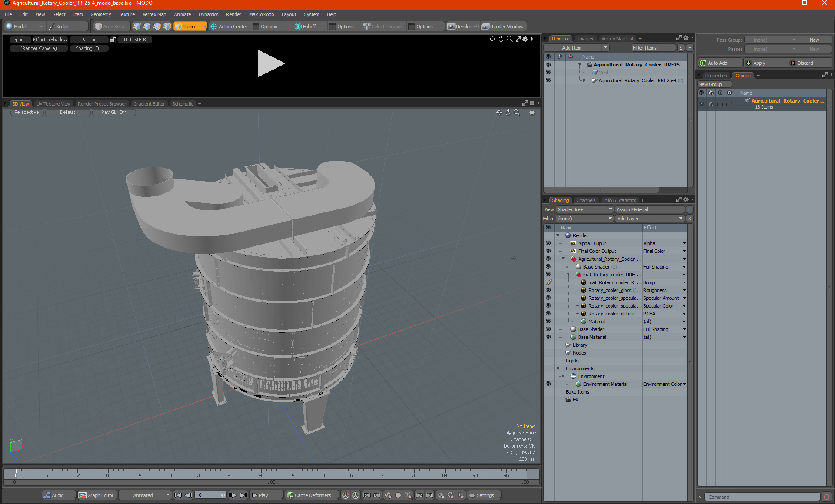Viewport: 835px width, 504px height.
Task: Switch to the Images tab
Action: pos(585,39)
